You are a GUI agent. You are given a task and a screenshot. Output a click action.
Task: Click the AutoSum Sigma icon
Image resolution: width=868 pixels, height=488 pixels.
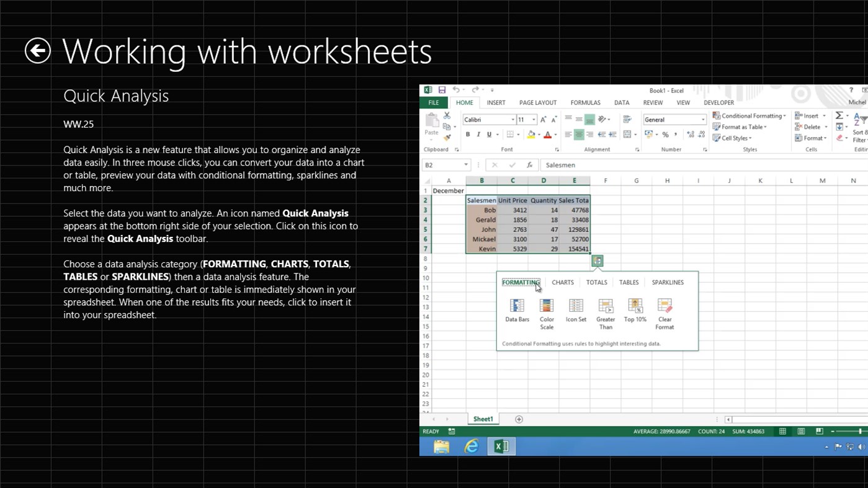(x=839, y=115)
